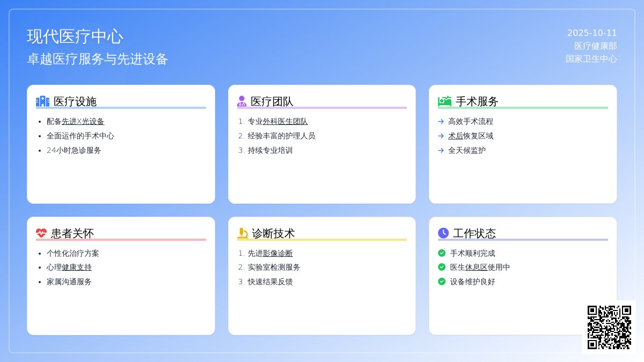Click the date 2025-10-11 in header
The height and width of the screenshot is (362, 644).
click(592, 33)
